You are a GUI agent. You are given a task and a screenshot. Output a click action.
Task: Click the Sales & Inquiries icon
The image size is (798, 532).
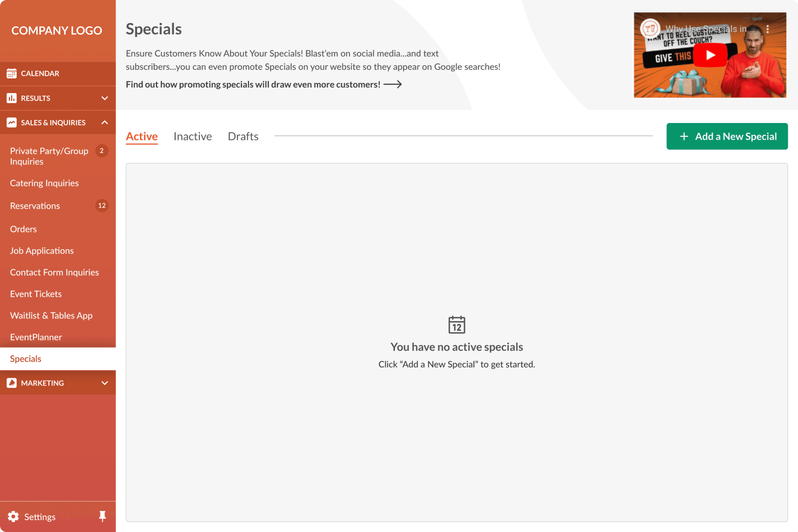click(11, 122)
